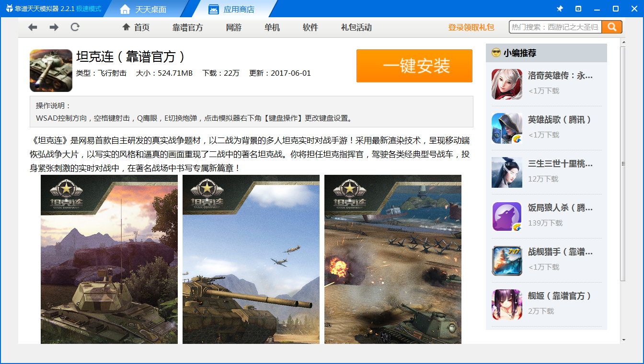Screen dimensions: 644x364
Task: Click the 英雄战歌 app icon
Action: click(x=507, y=128)
